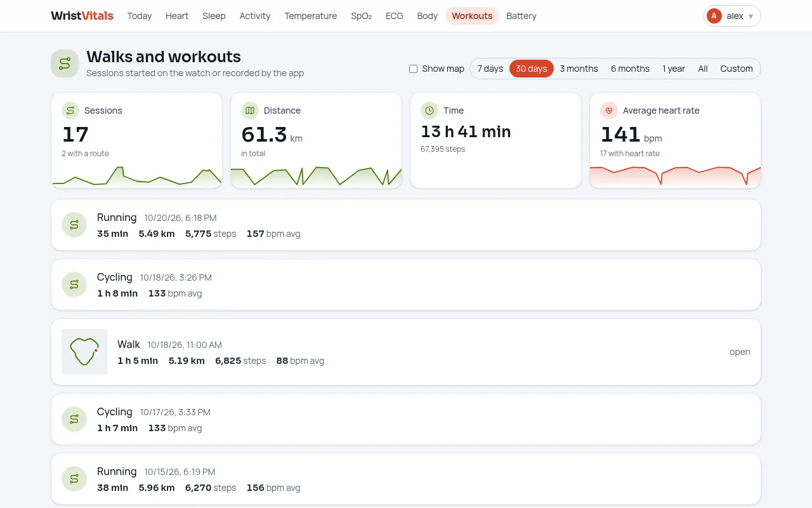
Task: Open the Heart tab
Action: click(177, 16)
